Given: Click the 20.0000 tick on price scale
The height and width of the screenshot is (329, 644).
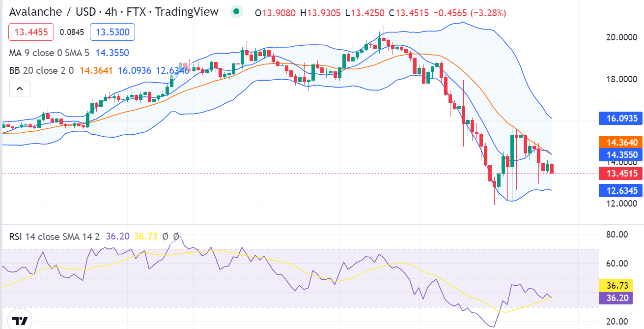Looking at the screenshot, I should point(618,37).
